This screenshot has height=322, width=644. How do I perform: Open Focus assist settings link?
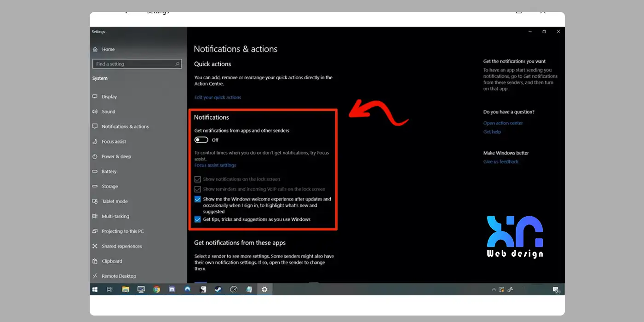[215, 165]
